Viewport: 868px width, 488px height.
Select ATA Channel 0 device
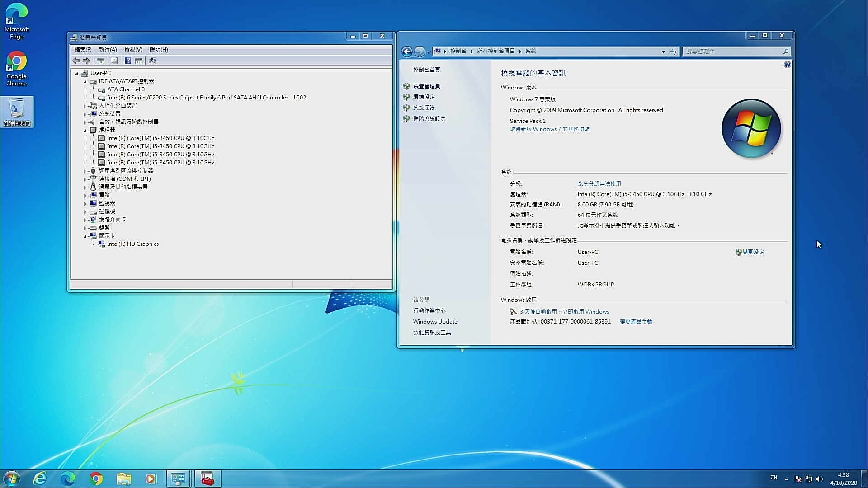126,89
